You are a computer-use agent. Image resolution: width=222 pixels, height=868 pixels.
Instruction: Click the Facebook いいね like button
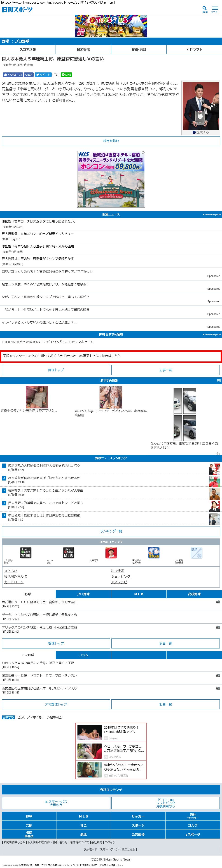tap(12, 75)
